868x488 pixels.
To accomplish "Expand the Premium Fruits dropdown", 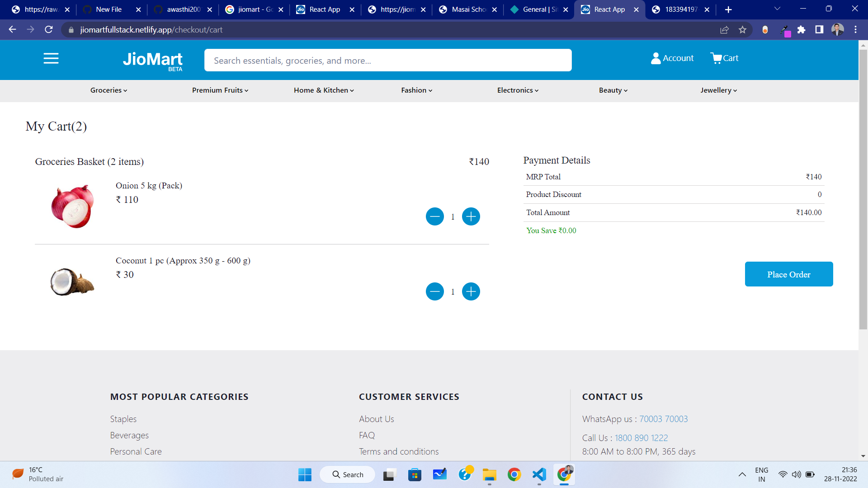I will 220,90.
